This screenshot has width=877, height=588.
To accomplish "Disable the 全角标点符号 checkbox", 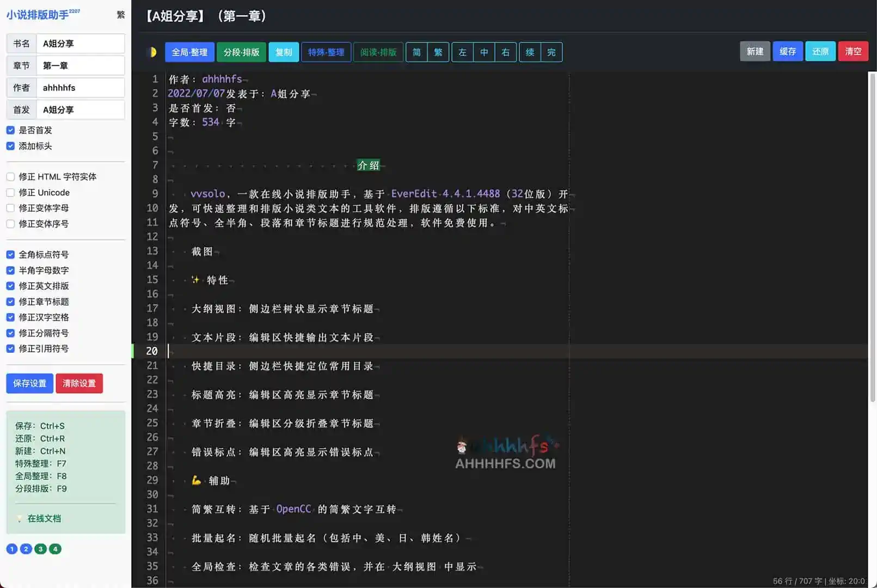I will (10, 255).
